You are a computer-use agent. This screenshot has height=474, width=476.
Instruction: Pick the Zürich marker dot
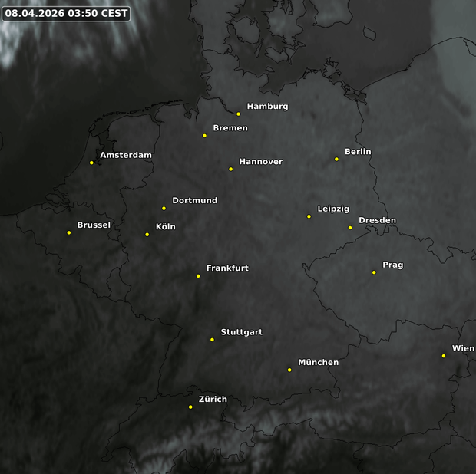(x=190, y=407)
